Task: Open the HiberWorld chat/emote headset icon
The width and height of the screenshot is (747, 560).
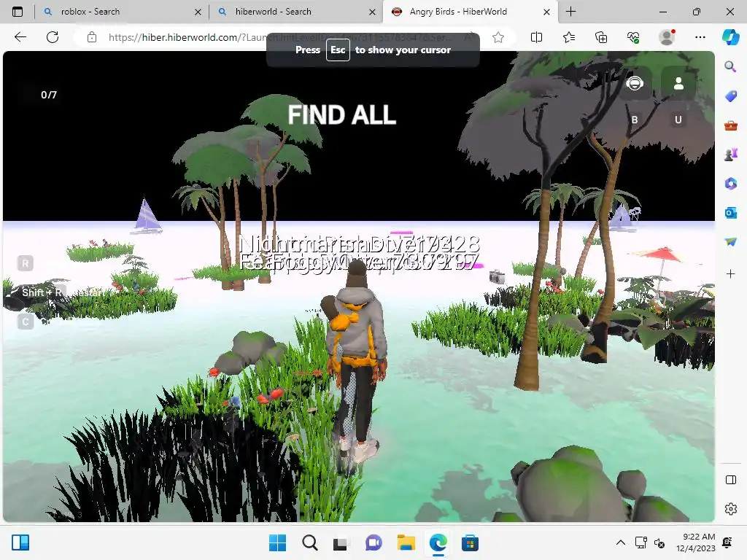Action: tap(635, 84)
